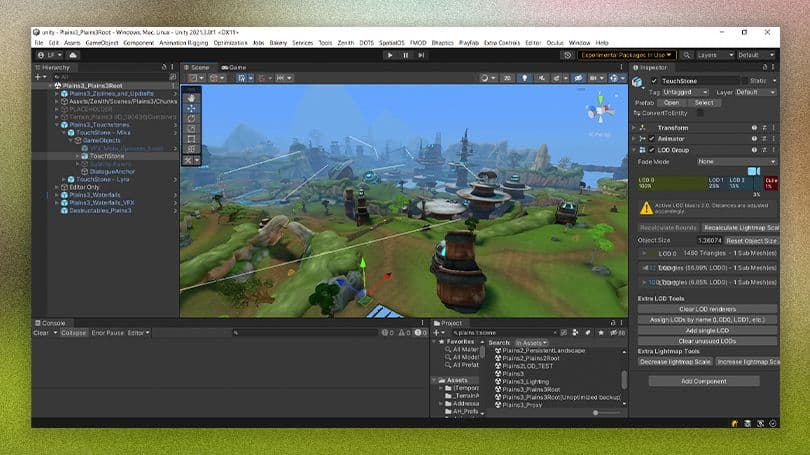810x455 pixels.
Task: Open the Fade Mode dropdown
Action: click(736, 161)
